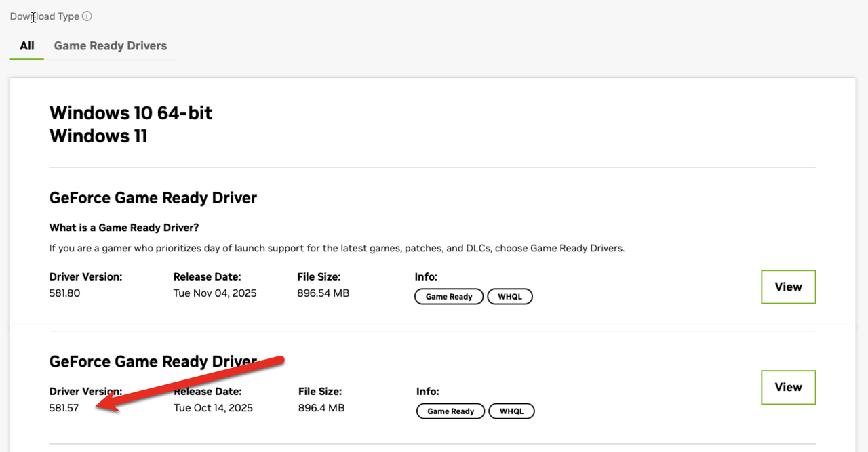
Task: Click driver version value 581.80
Action: click(64, 293)
